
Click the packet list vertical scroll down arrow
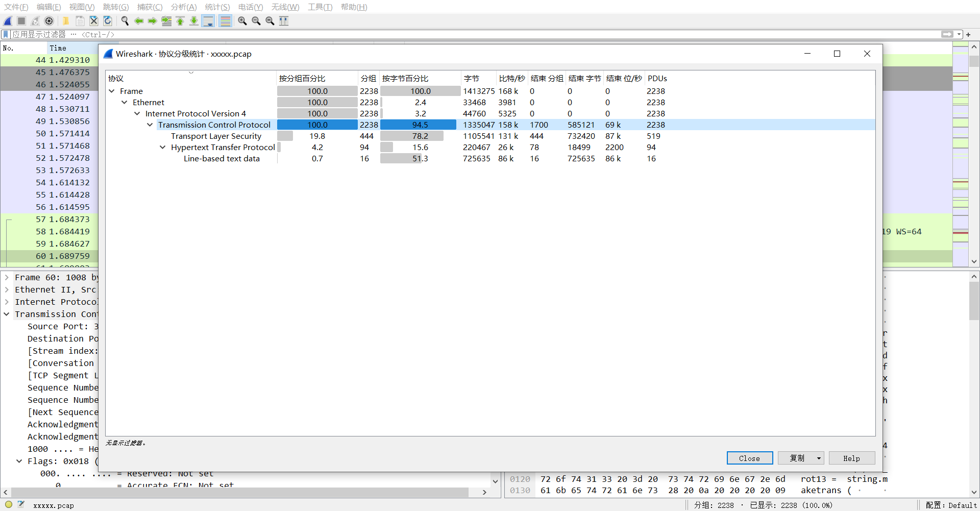(974, 261)
